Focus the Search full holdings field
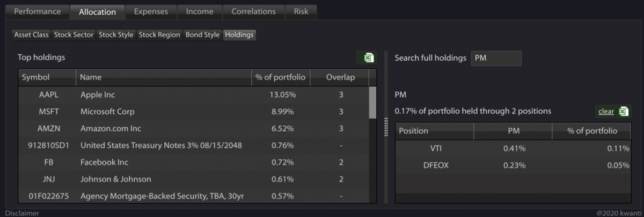The height and width of the screenshot is (217, 644). pyautogui.click(x=496, y=58)
